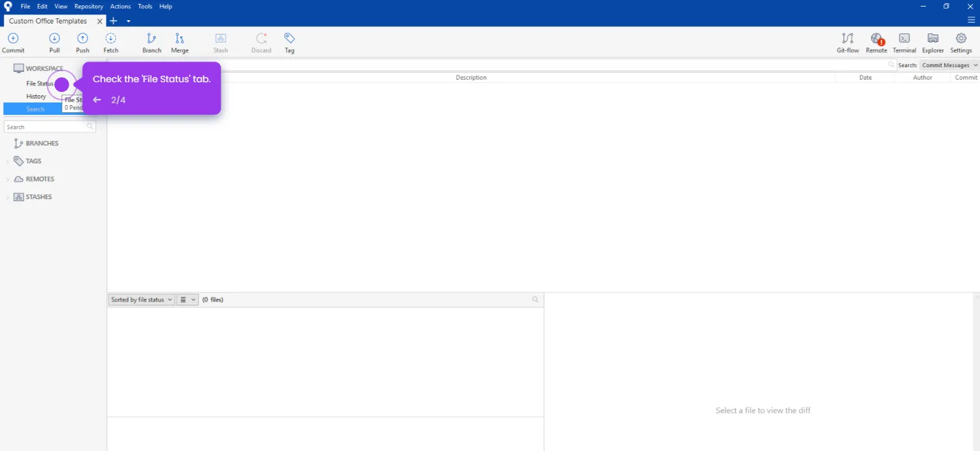Open the tab list dropdown arrow
Viewport: 980px width, 451px height.
[129, 21]
